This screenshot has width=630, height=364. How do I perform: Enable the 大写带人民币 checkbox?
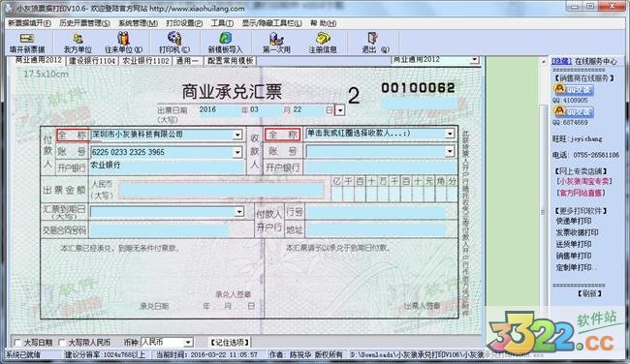[x=62, y=343]
